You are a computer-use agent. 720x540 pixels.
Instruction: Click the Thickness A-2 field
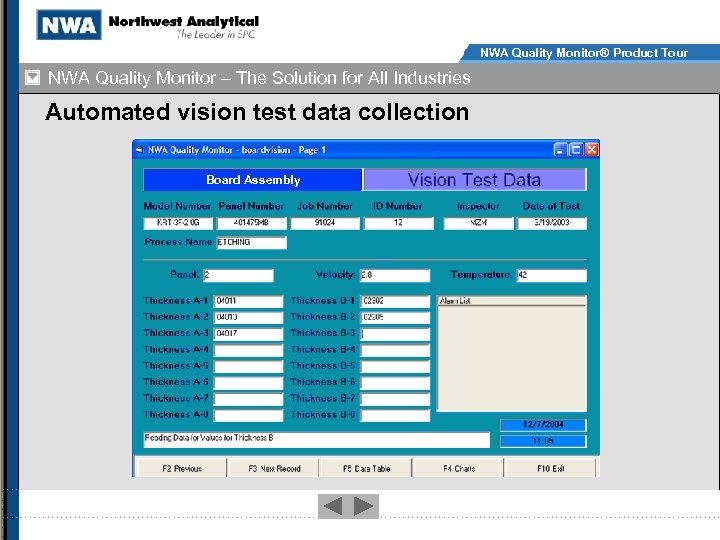tap(248, 317)
